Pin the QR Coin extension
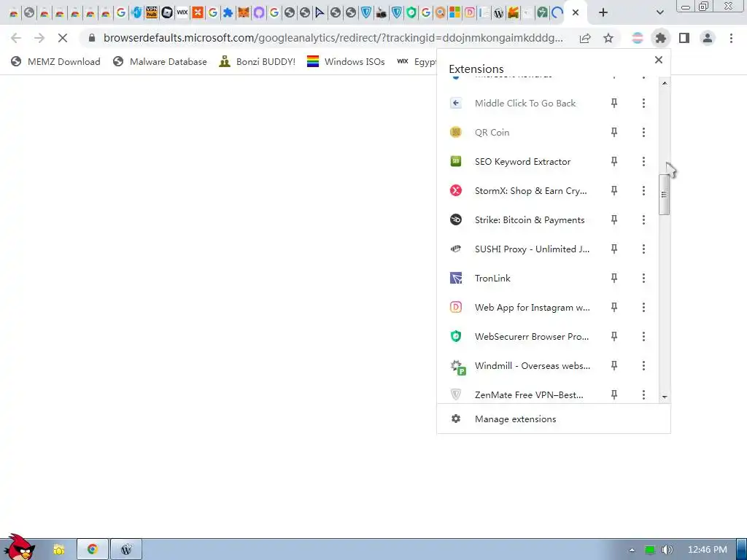This screenshot has width=747, height=560. tap(614, 132)
